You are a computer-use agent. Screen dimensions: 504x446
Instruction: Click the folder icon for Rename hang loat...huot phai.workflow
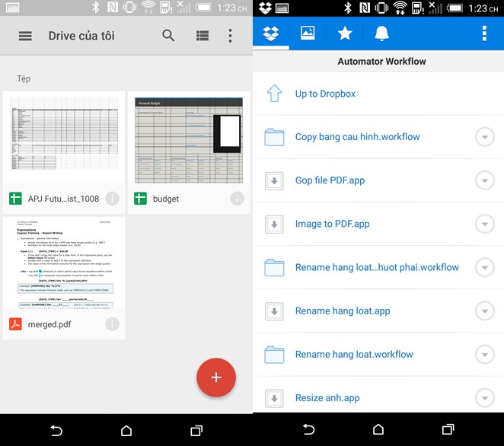pos(274,268)
